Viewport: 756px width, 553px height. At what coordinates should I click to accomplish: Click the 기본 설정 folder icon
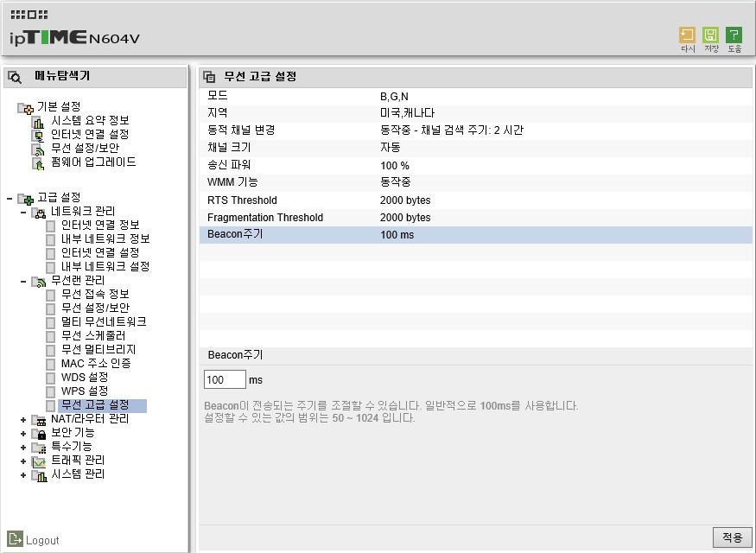pyautogui.click(x=26, y=108)
